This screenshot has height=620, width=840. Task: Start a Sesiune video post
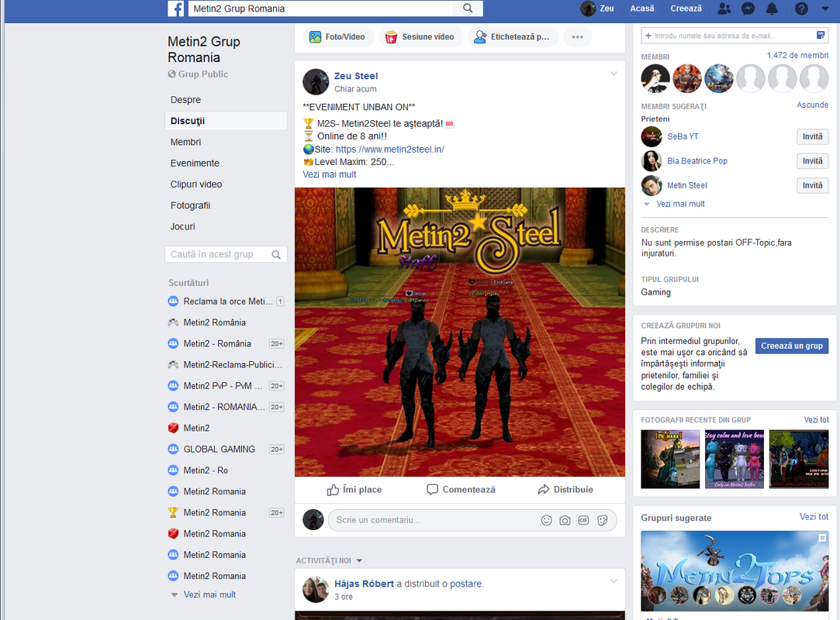click(x=420, y=37)
